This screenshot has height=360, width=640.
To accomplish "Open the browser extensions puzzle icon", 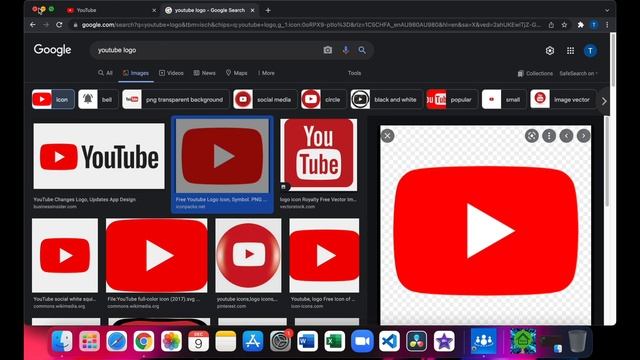I will 580,25.
